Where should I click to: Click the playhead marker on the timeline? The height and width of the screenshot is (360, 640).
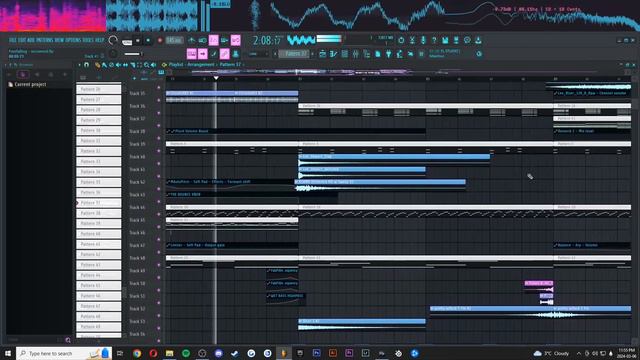(216, 78)
